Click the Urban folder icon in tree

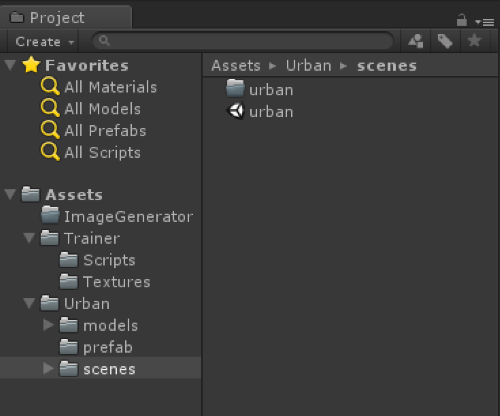point(50,303)
